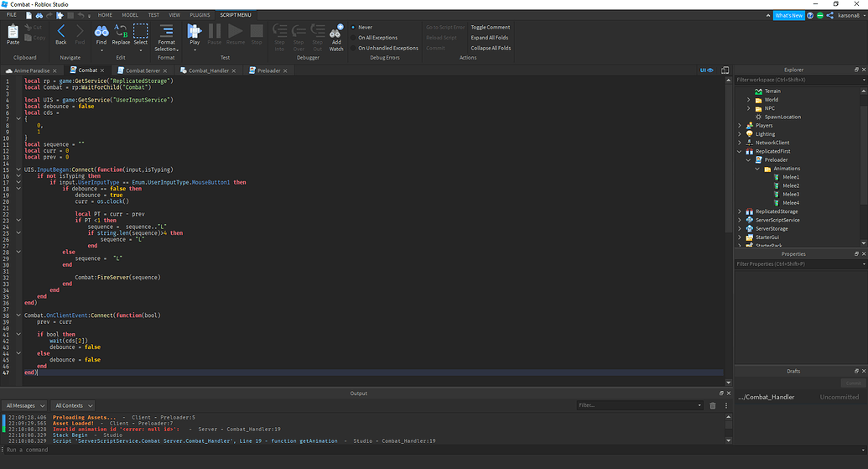Image resolution: width=868 pixels, height=469 pixels.
Task: Switch to the PLUGINS ribbon tab
Action: pyautogui.click(x=200, y=15)
